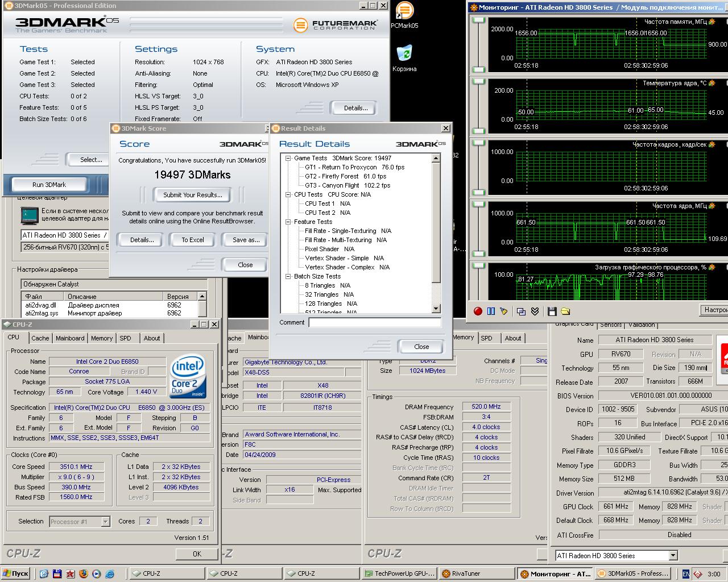This screenshot has width=728, height=582.
Task: Switch to TechPowerUp GPU-Z in the taskbar
Action: coord(399,573)
